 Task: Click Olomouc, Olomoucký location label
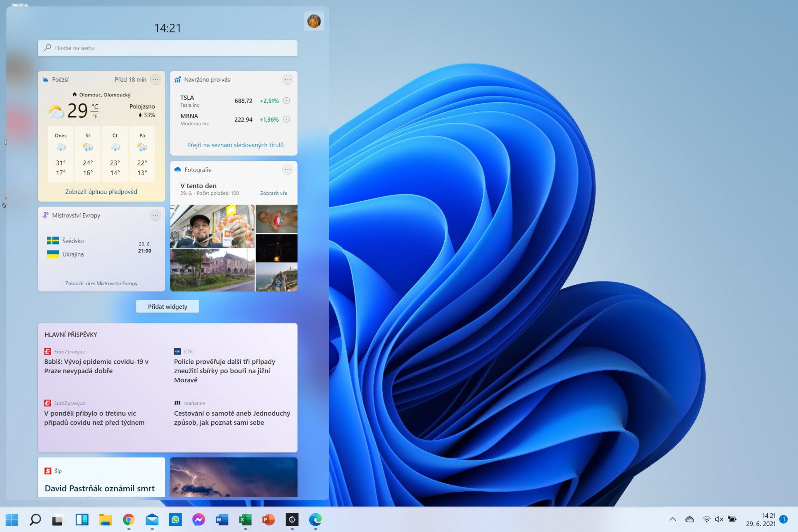click(105, 95)
